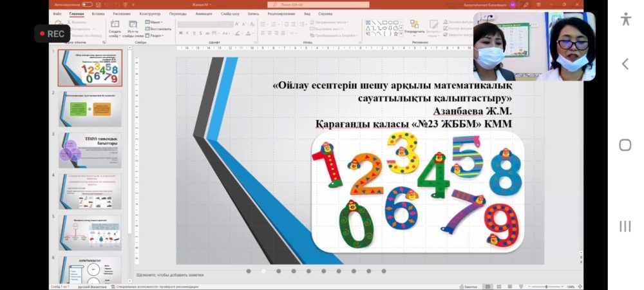Open the Макет layout dropdown
The height and width of the screenshot is (290, 644).
(x=154, y=22)
